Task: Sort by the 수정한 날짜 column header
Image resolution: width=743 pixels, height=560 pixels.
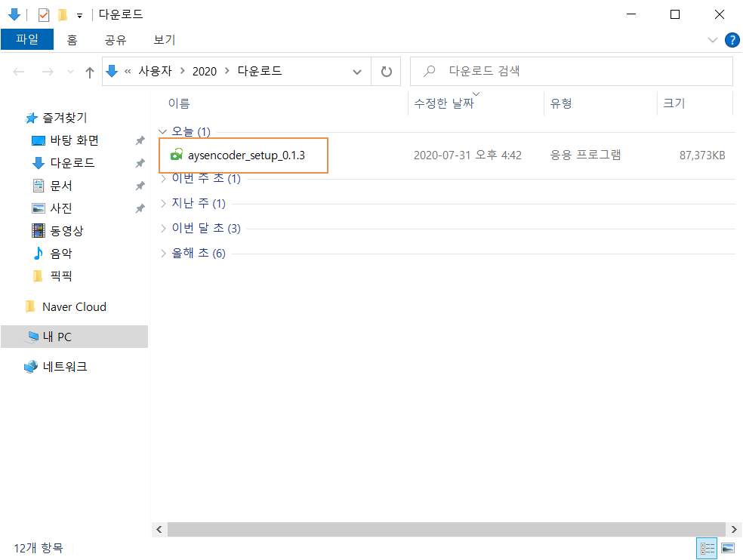Action: [444, 103]
